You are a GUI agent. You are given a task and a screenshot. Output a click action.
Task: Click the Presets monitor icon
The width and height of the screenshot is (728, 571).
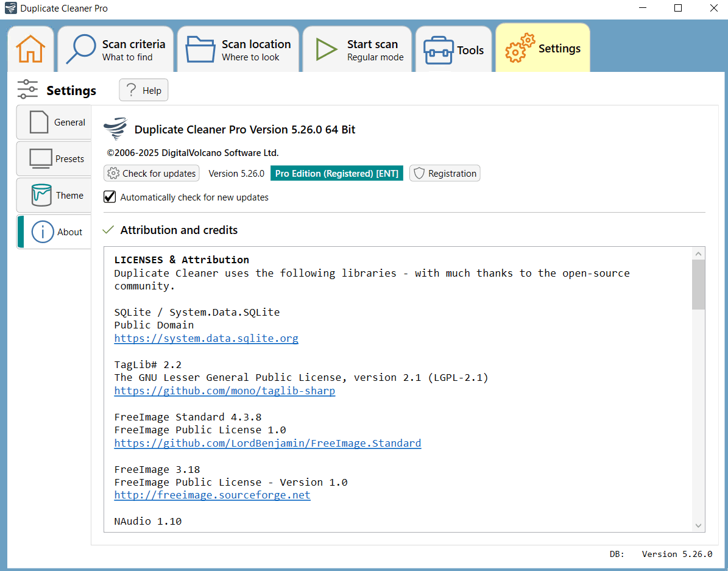(x=41, y=159)
